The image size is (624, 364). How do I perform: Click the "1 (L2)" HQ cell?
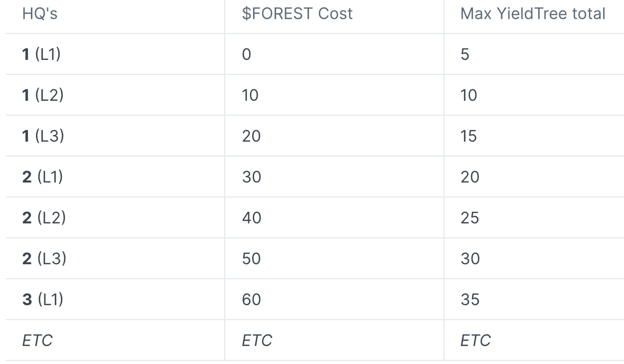pos(43,96)
